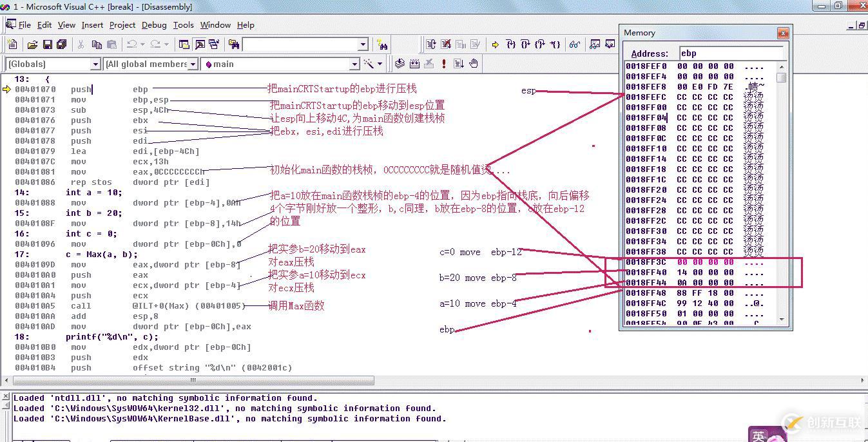The height and width of the screenshot is (442, 868).
Task: Click the Step Over icon
Action: [526, 44]
